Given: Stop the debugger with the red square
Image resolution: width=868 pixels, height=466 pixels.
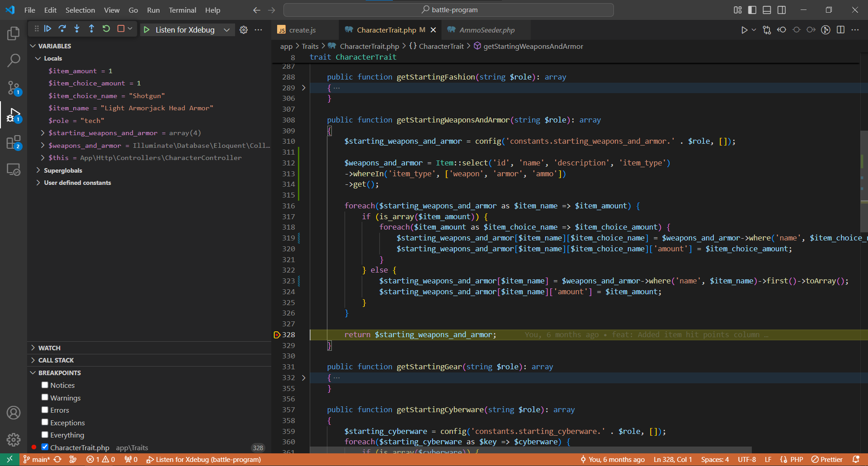Looking at the screenshot, I should [121, 28].
